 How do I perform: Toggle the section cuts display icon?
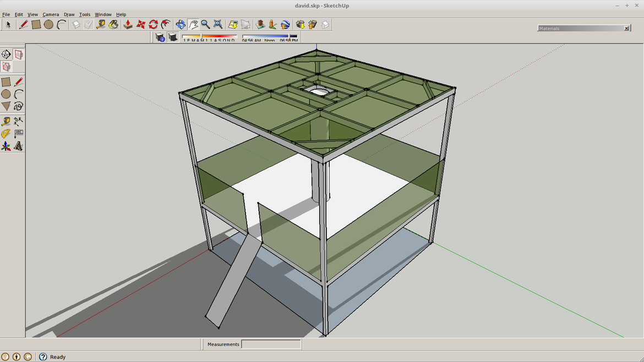coord(6,67)
